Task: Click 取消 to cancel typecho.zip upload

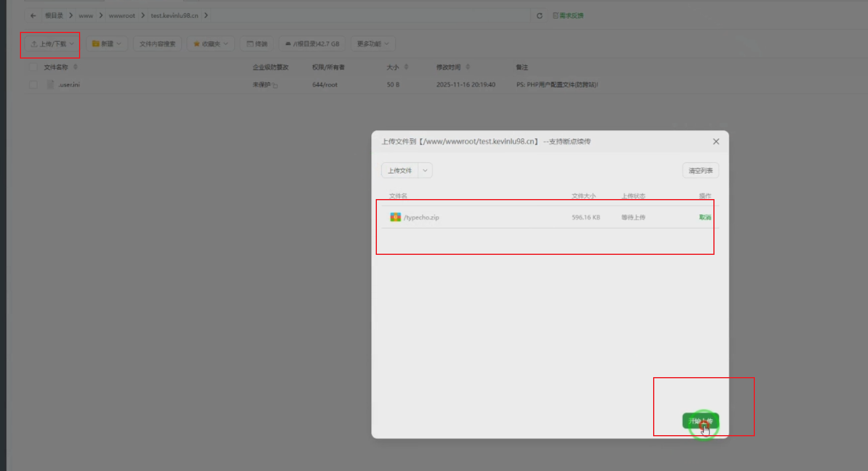Action: tap(704, 217)
